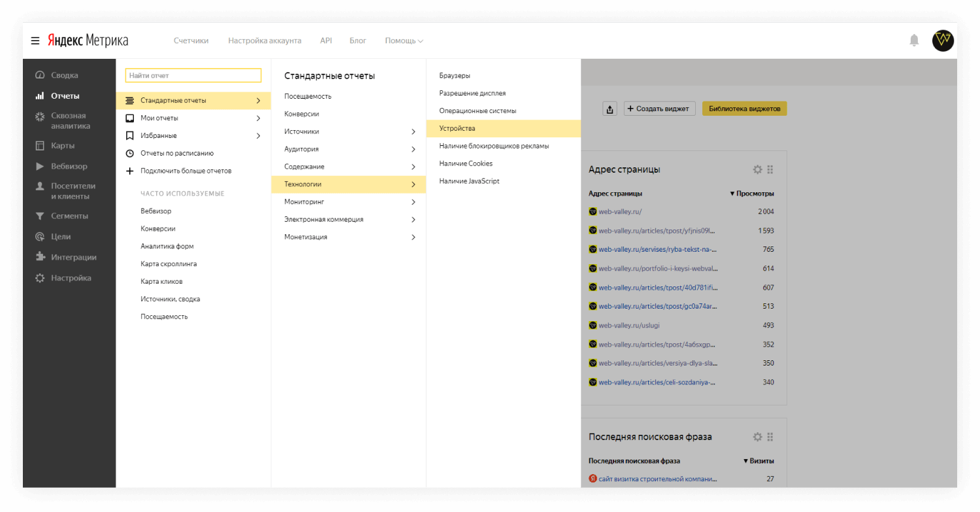Expand Электронная коммерция submenu chevron
980x512 pixels.
point(414,220)
